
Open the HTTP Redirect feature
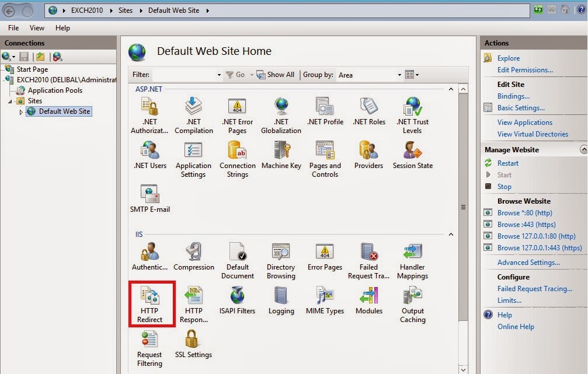149,303
